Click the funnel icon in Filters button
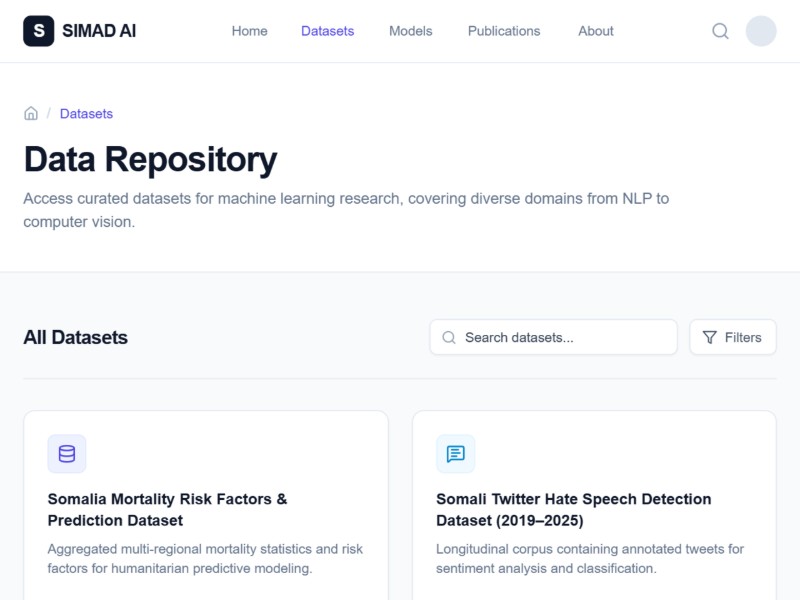This screenshot has height=600, width=800. [x=710, y=337]
